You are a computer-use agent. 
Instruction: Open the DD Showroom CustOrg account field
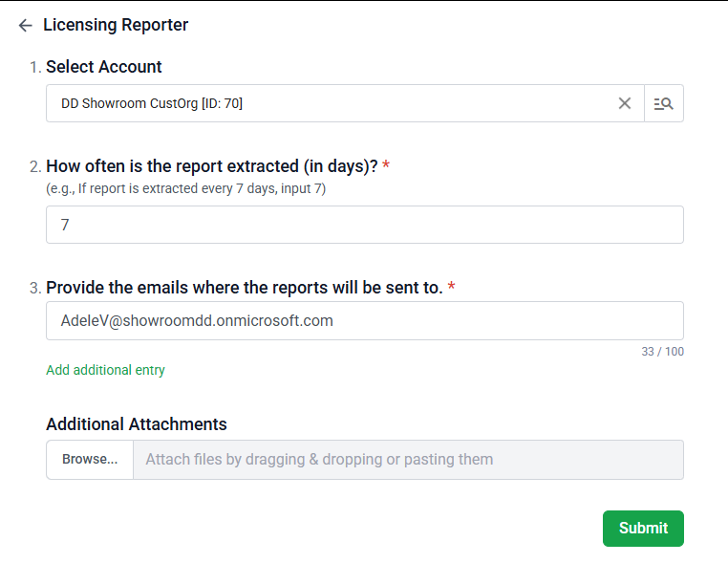click(x=325, y=103)
